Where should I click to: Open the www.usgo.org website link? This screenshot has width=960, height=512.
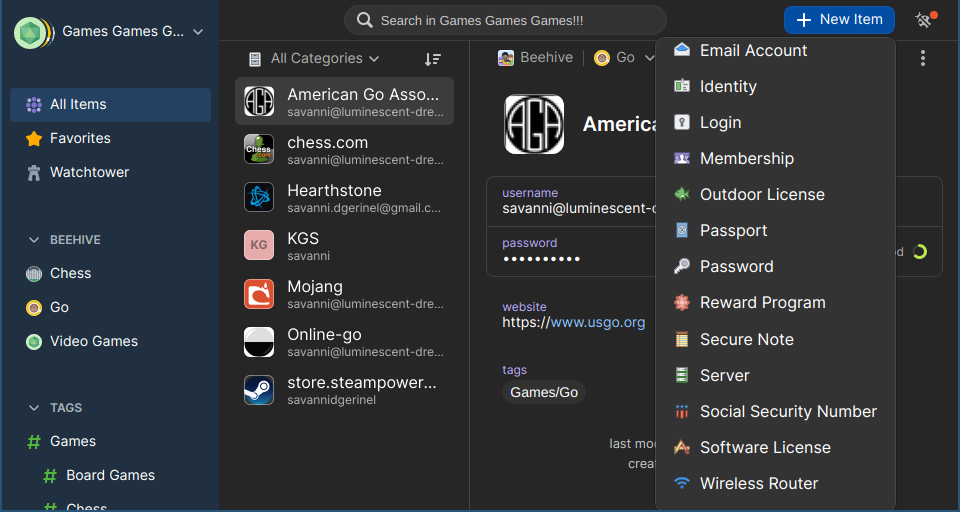[x=598, y=323]
